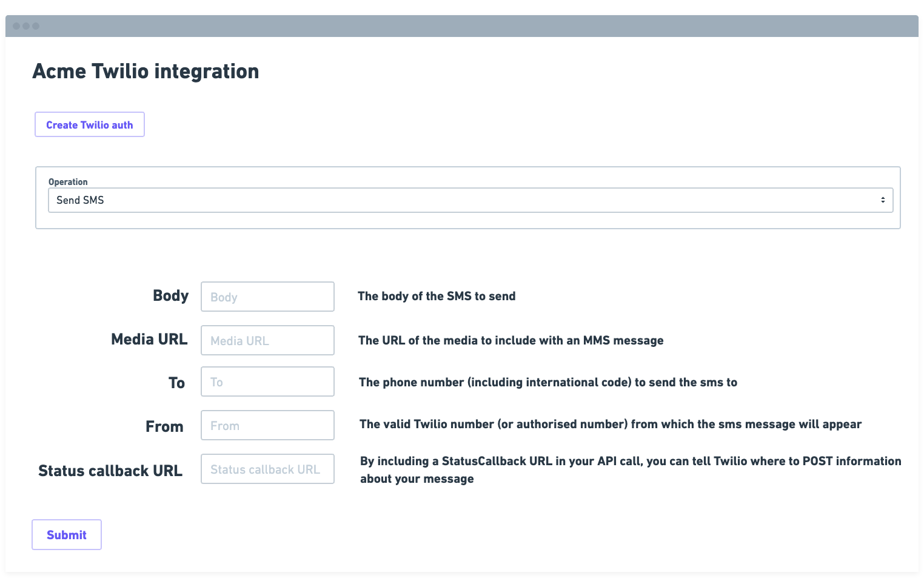Image resolution: width=924 pixels, height=578 pixels.
Task: Click the Operation dropdown stepper arrows
Action: pos(883,200)
